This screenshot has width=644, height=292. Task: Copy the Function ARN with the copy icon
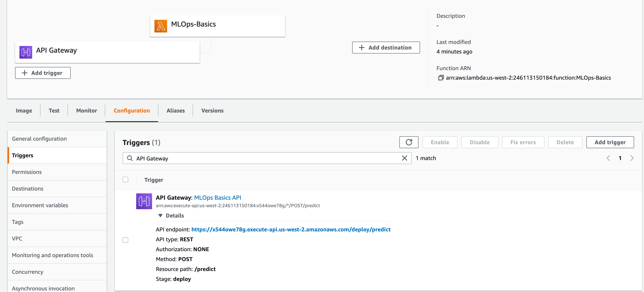click(x=441, y=78)
